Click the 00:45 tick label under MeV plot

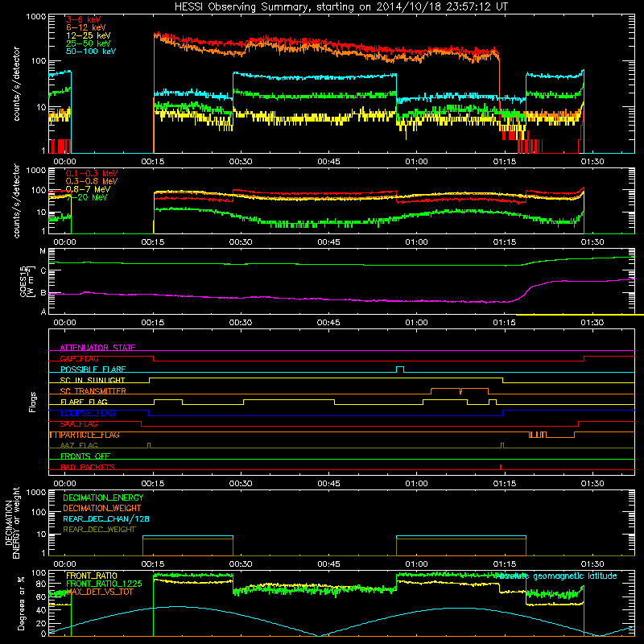[x=328, y=242]
